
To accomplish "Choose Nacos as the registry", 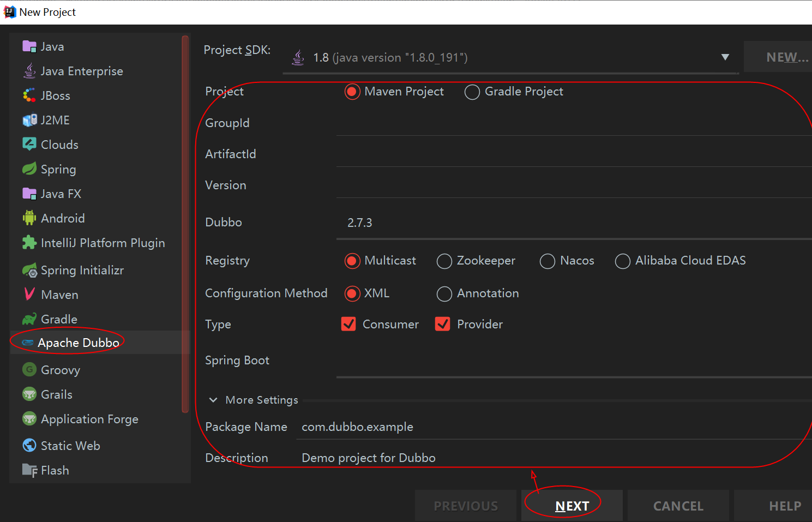I will point(548,261).
